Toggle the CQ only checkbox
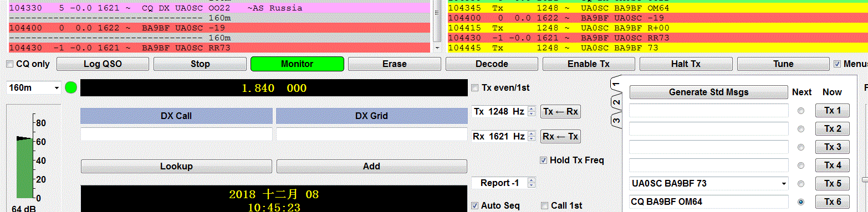This screenshot has height=212, width=868. coord(10,64)
